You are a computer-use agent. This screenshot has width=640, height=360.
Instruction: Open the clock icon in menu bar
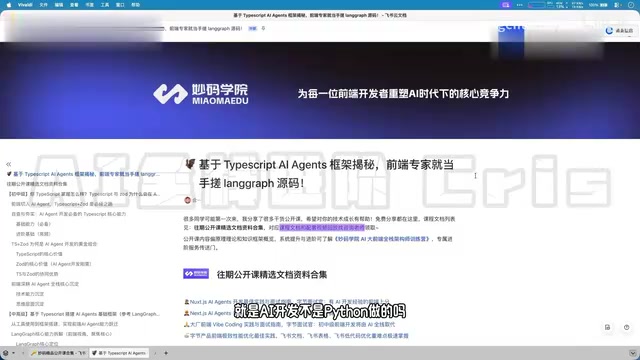pyautogui.click(x=631, y=5)
